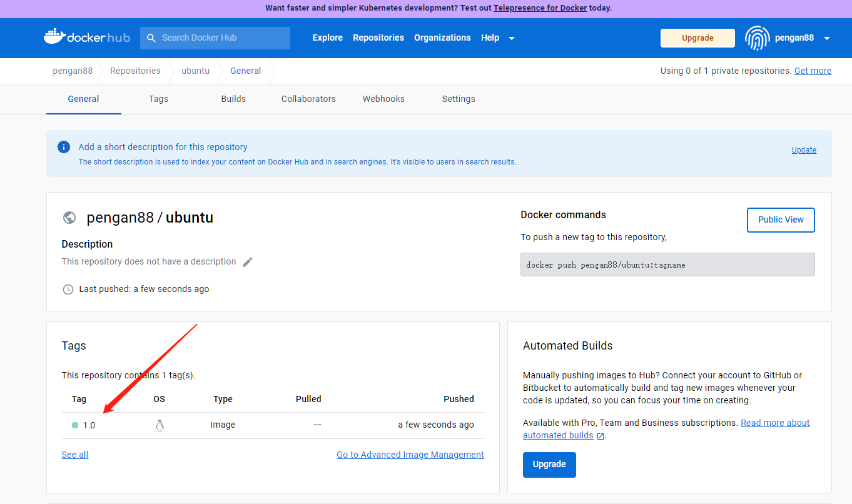Click the pencil edit description icon
Image resolution: width=852 pixels, height=504 pixels.
click(x=248, y=262)
